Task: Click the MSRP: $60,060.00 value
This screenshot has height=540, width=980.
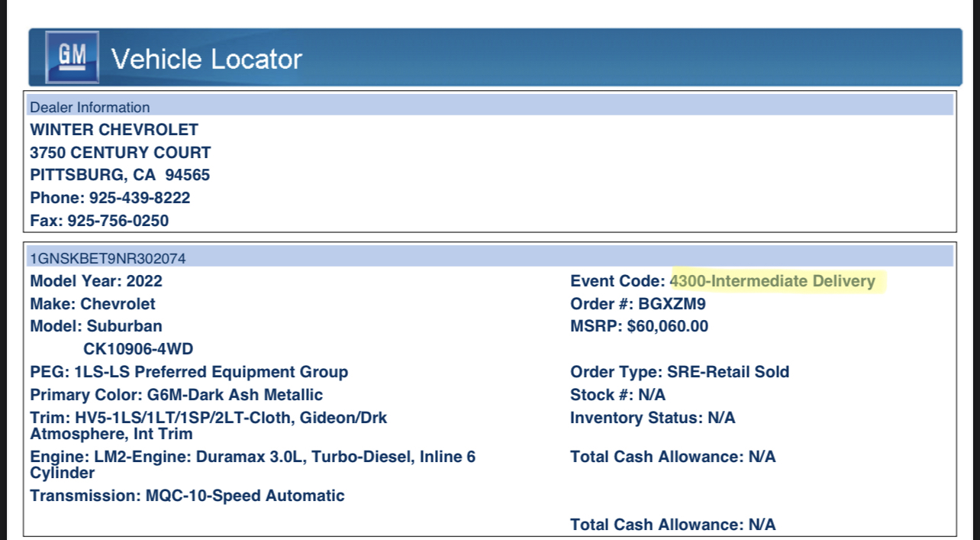Action: coord(668,326)
